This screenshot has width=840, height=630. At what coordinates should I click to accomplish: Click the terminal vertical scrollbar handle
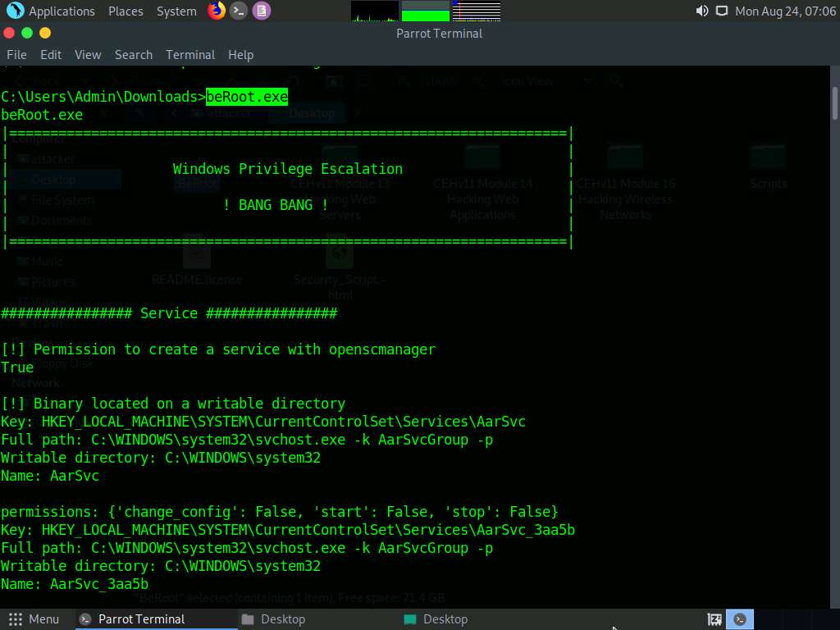pyautogui.click(x=834, y=103)
